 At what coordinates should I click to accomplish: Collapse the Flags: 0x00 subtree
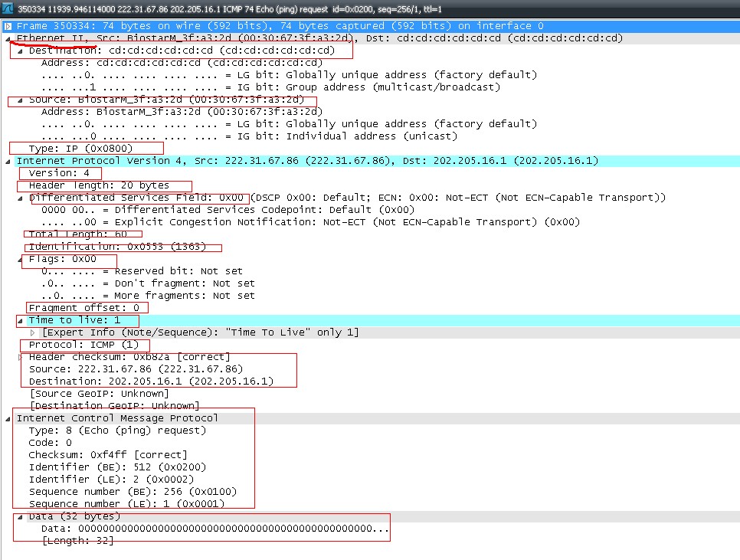18,258
